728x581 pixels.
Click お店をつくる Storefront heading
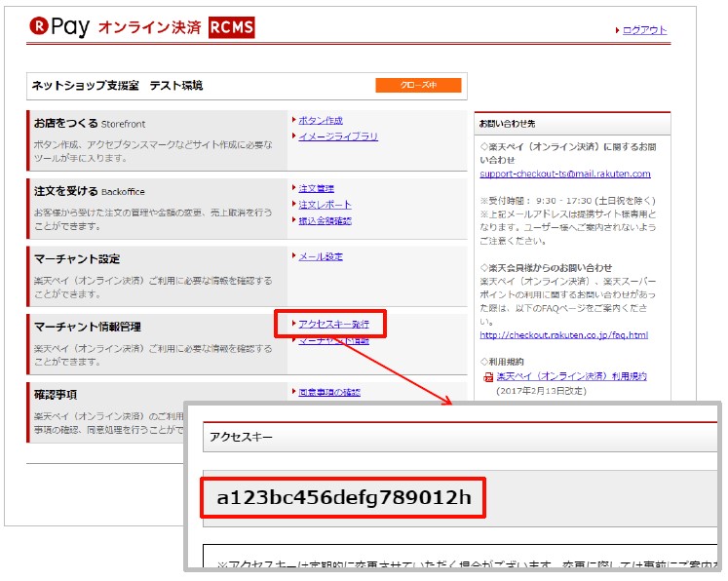click(90, 124)
